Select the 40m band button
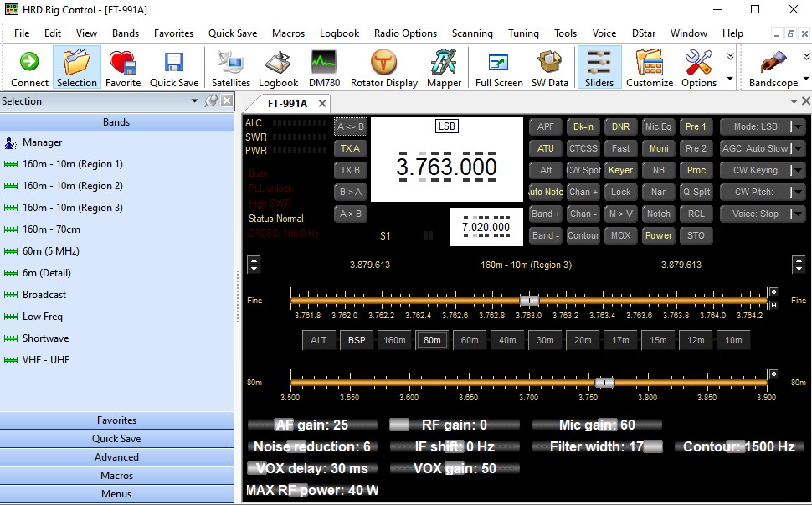The width and height of the screenshot is (812, 505). pyautogui.click(x=507, y=340)
